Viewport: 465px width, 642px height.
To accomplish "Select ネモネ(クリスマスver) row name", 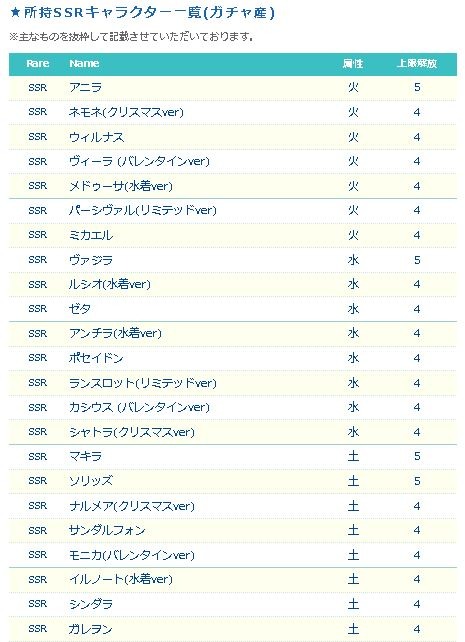I will point(126,112).
